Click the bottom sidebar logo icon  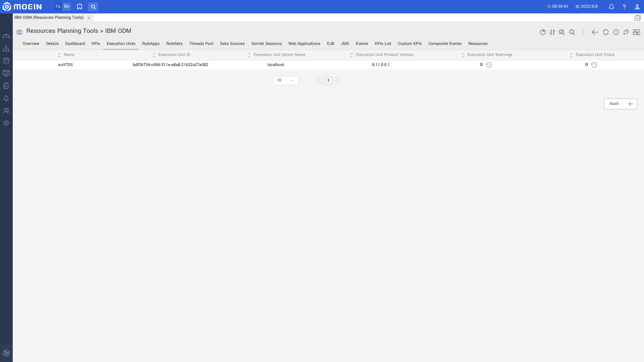point(6,353)
